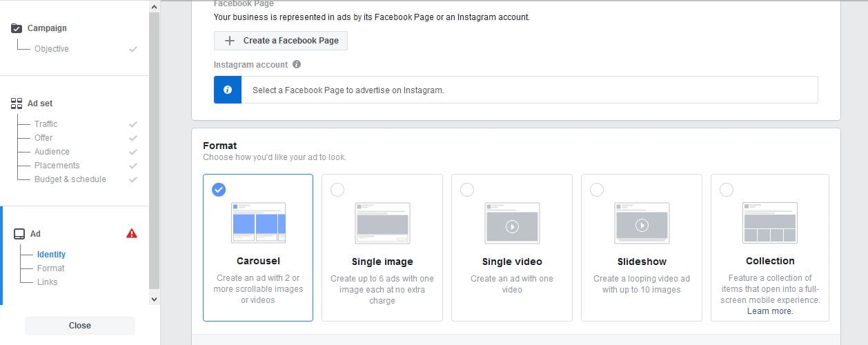Click the checkmark beside Objective
The image size is (868, 345).
point(133,49)
